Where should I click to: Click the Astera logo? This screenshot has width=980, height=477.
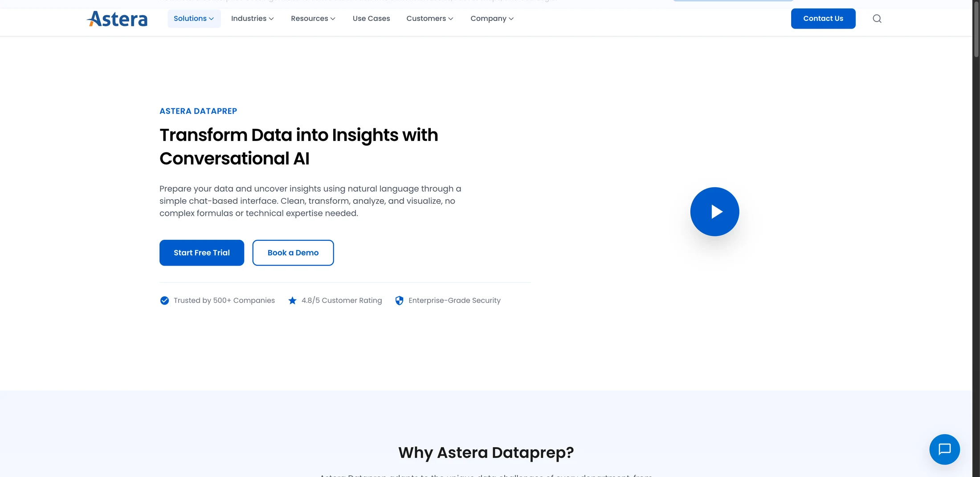117,19
